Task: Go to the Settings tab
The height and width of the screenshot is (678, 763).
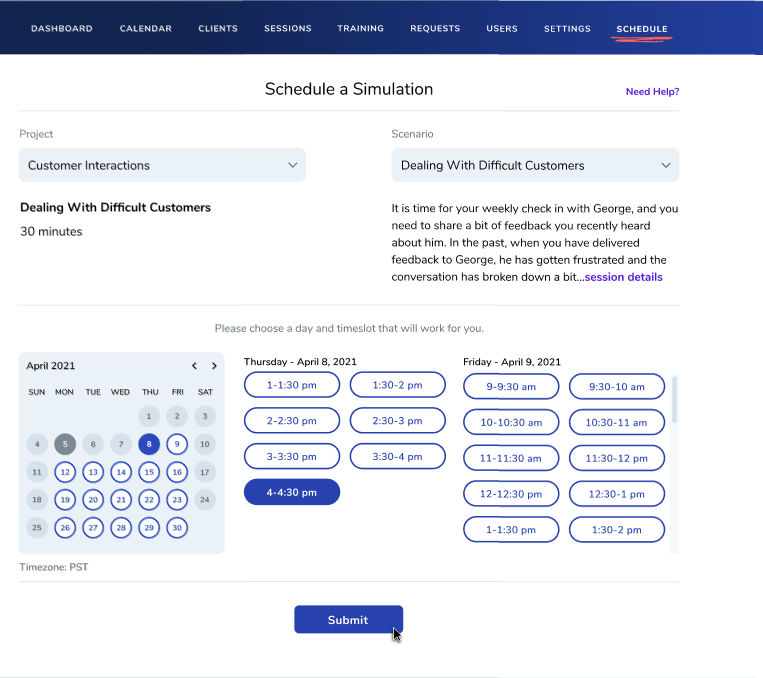Action: click(x=567, y=28)
